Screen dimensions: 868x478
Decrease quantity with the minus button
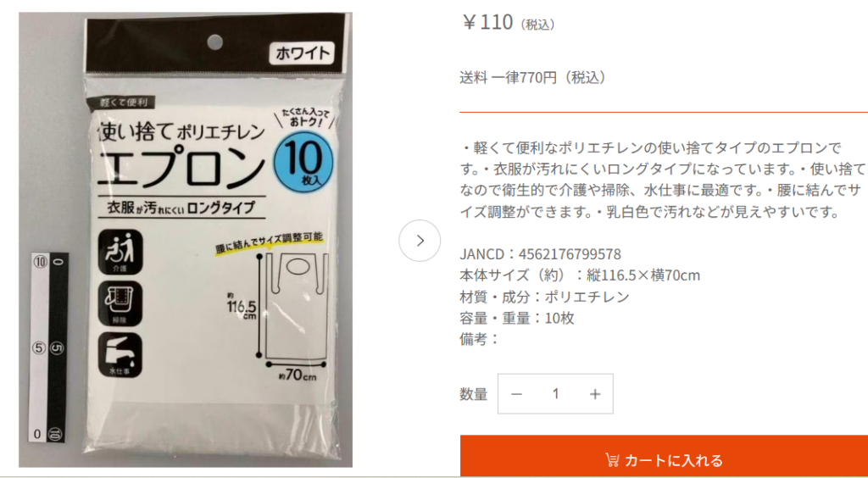516,394
